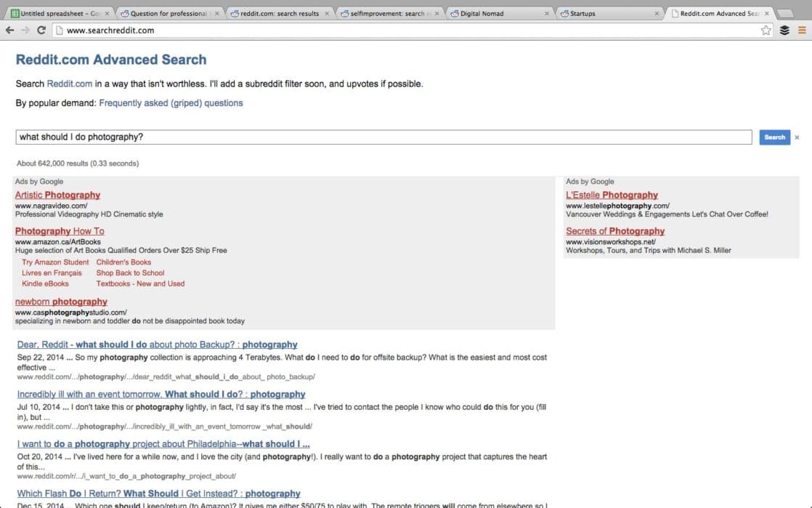Click www.amazon.ca/ArtBooks ad URL text
Screen dimensions: 812x508
point(57,242)
